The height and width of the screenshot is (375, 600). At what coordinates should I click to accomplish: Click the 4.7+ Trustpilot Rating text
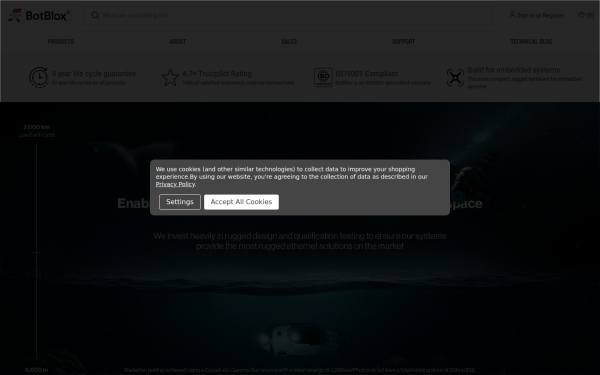(x=217, y=73)
